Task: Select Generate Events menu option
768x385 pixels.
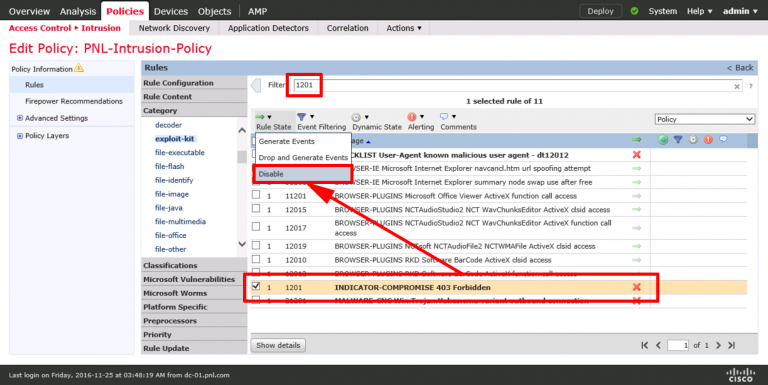Action: point(303,141)
